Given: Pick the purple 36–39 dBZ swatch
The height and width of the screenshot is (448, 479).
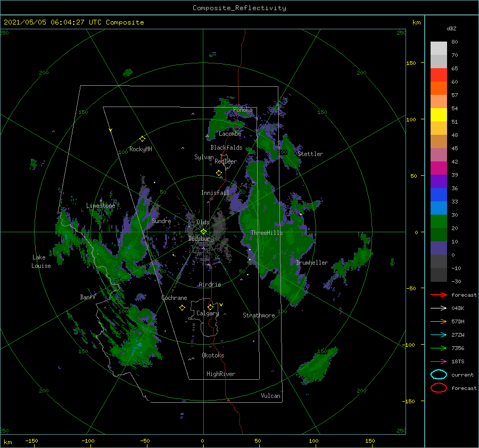Looking at the screenshot, I should coord(439,182).
